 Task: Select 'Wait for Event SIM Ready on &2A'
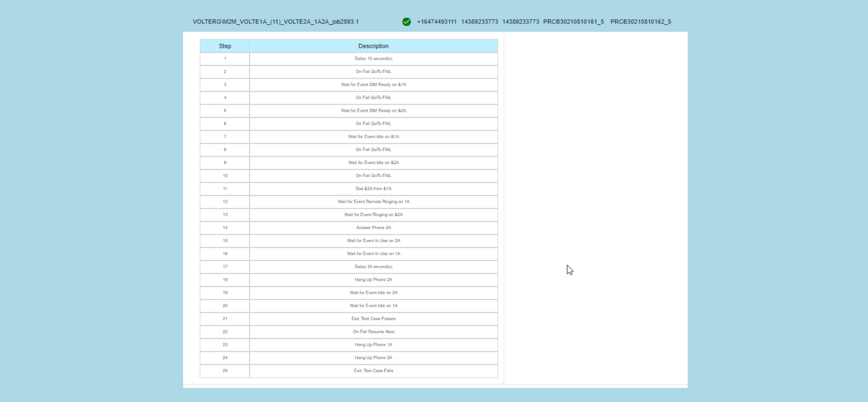[x=374, y=111]
